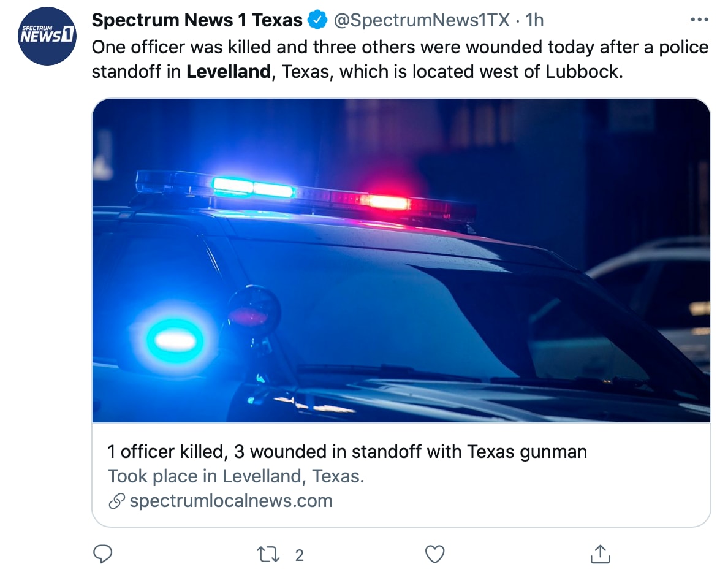Click the chain link icon beside the domain
The width and height of the screenshot is (728, 575).
[116, 501]
